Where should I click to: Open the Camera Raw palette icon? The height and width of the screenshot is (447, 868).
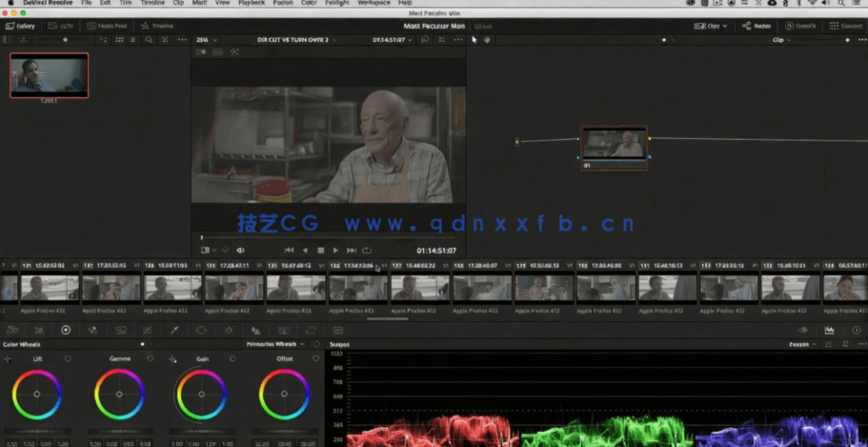point(11,330)
